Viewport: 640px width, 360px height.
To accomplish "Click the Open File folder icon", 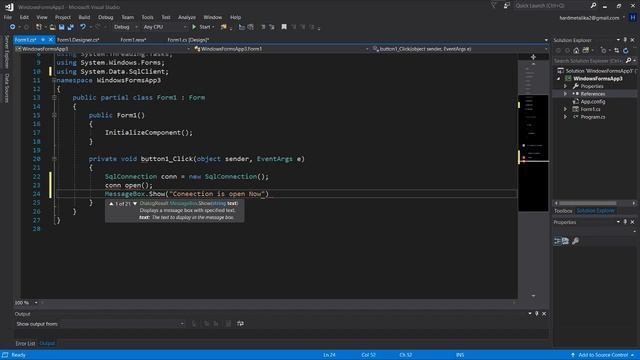I will (52, 27).
